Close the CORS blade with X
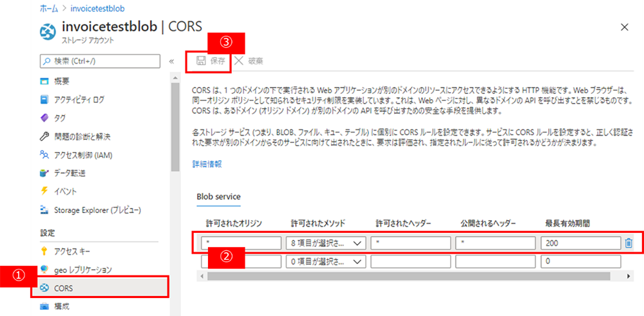This screenshot has height=316, width=644. click(x=624, y=28)
